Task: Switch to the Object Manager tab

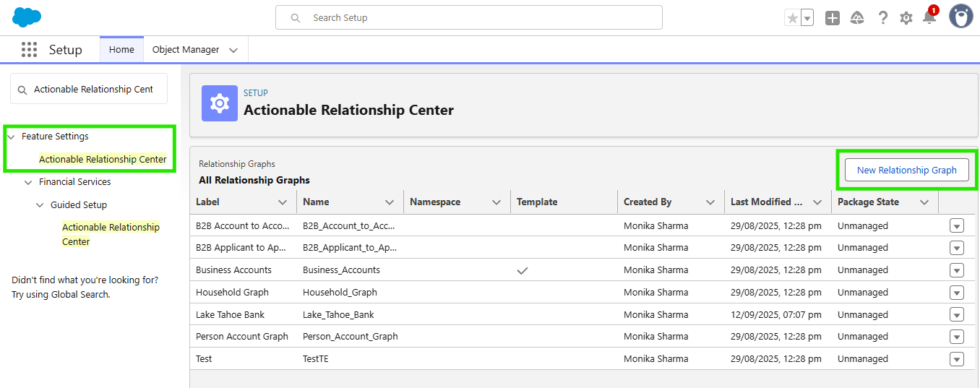Action: coord(186,50)
